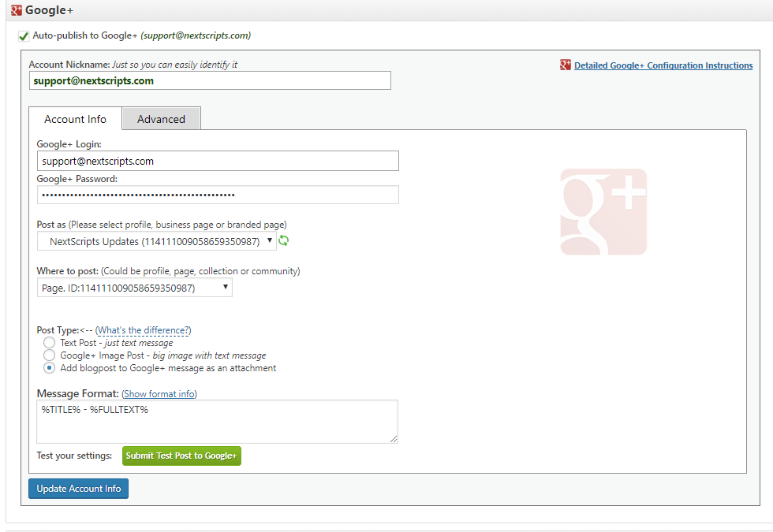Screen dimensions: 773x532
Task: Open the Where to post Page ID dropdown
Action: tap(135, 288)
